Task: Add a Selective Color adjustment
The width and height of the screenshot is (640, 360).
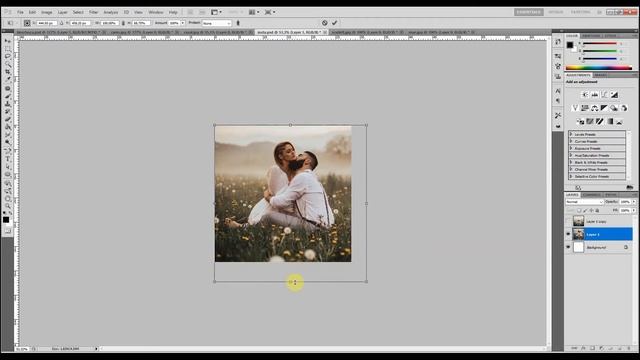Action: point(619,122)
